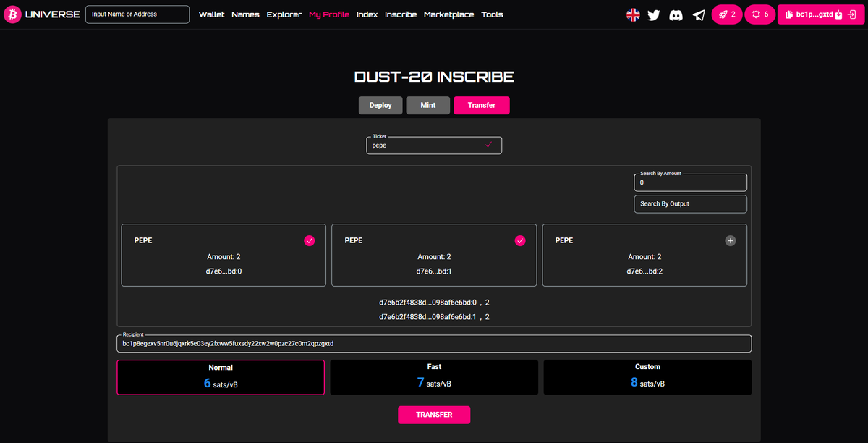Open the Wallet menu
This screenshot has width=868, height=443.
[211, 14]
